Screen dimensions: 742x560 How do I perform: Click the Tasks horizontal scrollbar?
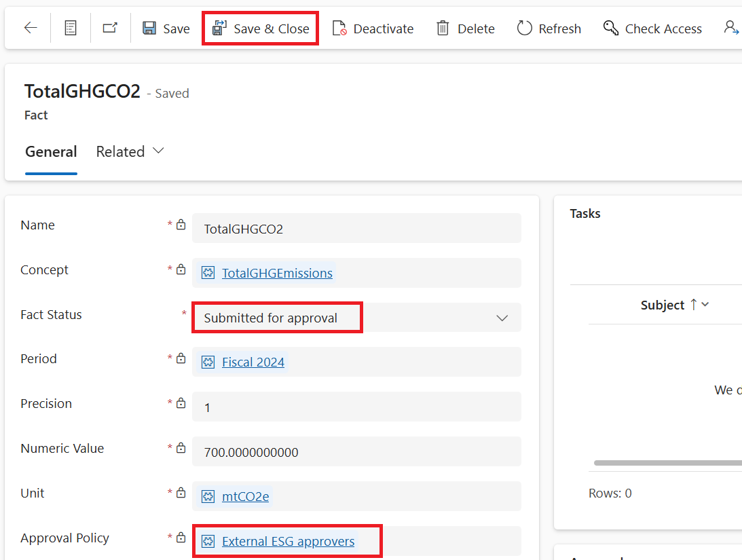[668, 463]
